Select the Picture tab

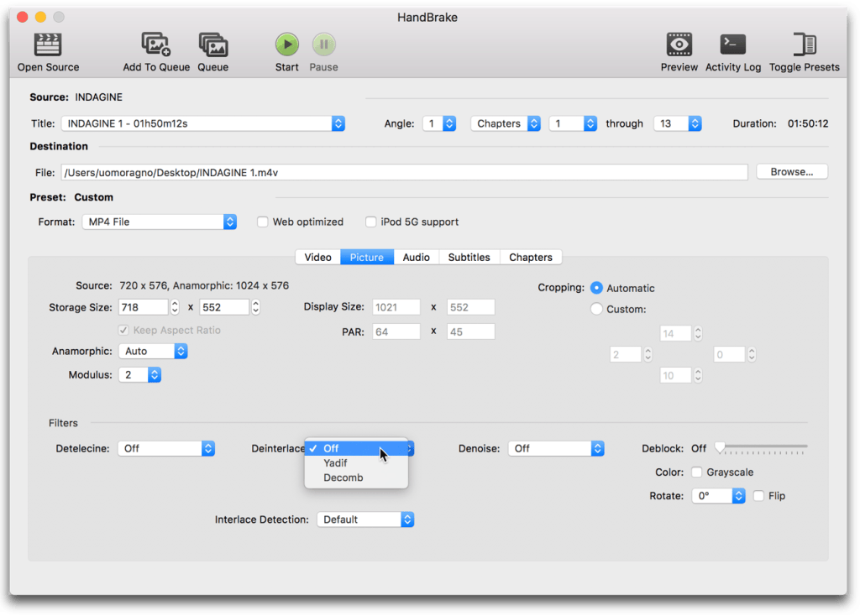coord(367,257)
